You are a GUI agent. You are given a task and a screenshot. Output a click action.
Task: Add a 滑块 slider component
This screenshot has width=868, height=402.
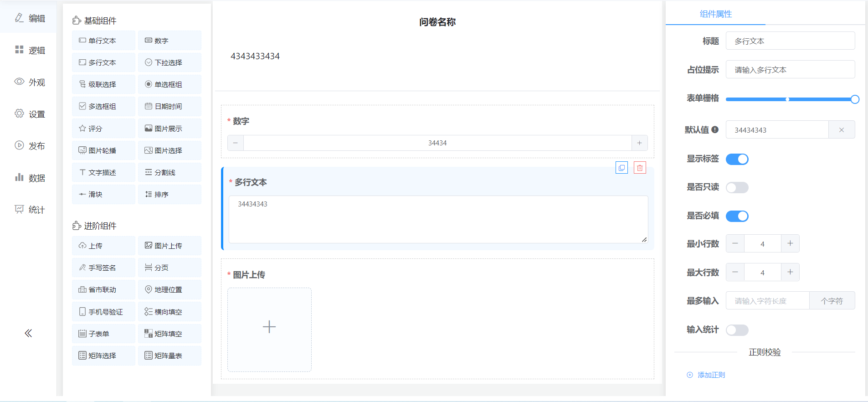tap(103, 194)
